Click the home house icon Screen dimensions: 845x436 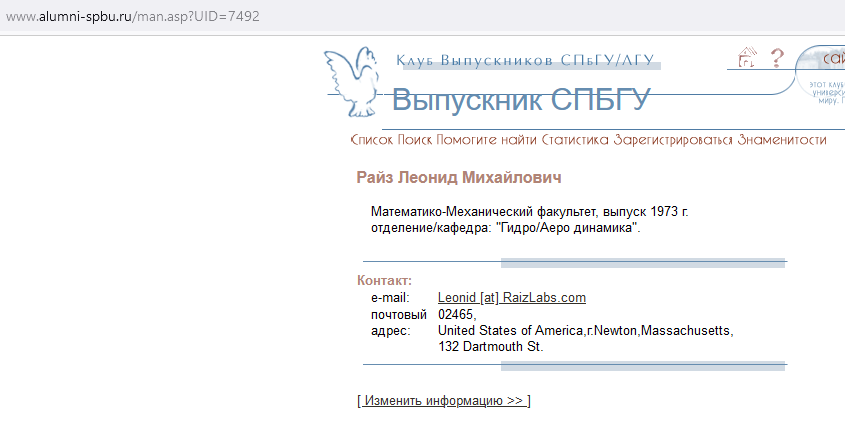click(x=747, y=57)
